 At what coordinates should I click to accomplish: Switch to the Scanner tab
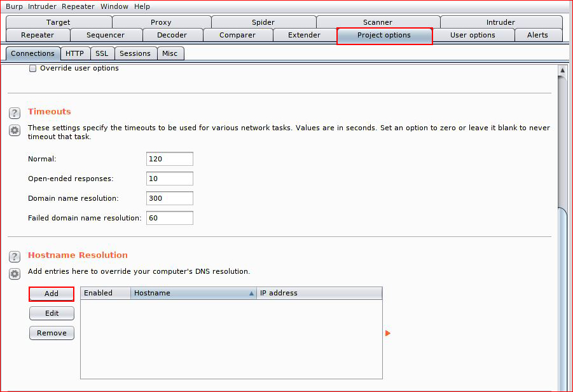point(378,22)
